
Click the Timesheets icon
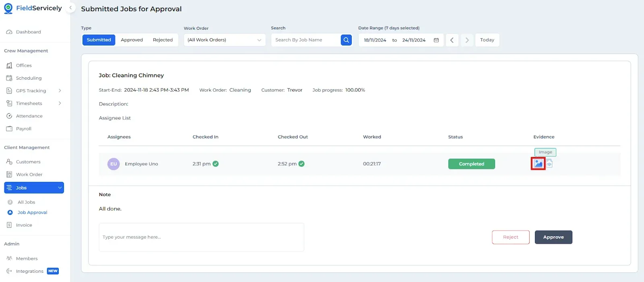coord(9,103)
